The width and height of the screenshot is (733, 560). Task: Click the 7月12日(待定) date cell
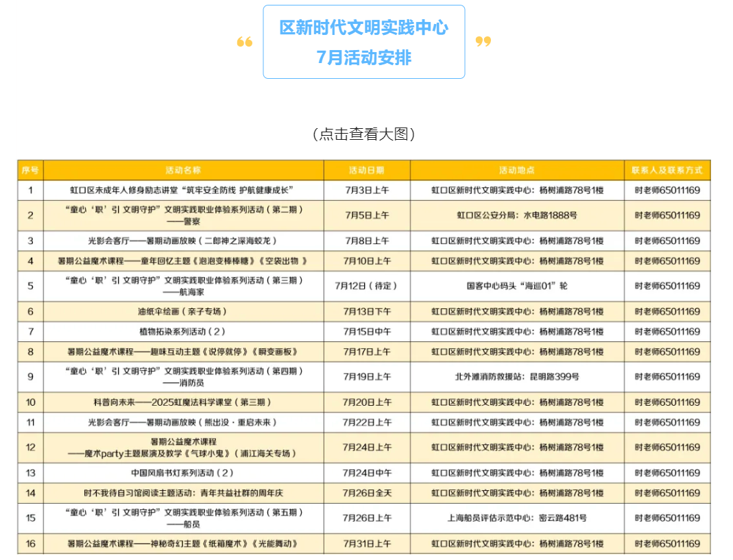367,286
